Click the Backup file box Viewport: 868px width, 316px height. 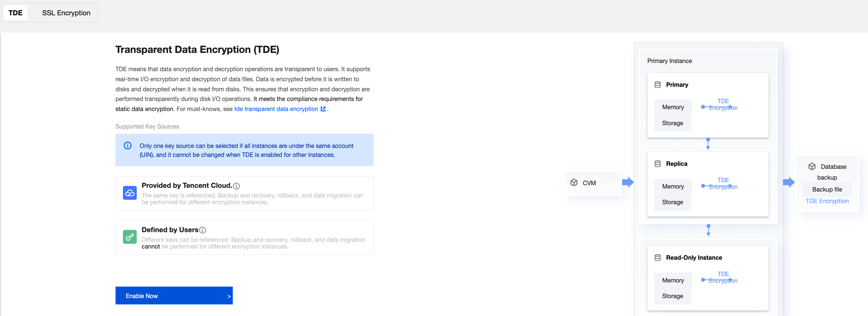pyautogui.click(x=827, y=189)
